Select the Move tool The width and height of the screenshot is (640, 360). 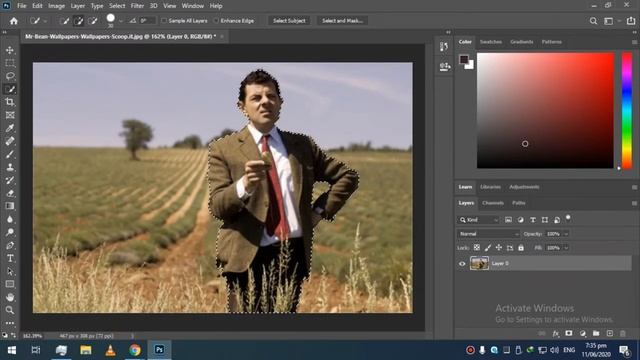(10, 50)
